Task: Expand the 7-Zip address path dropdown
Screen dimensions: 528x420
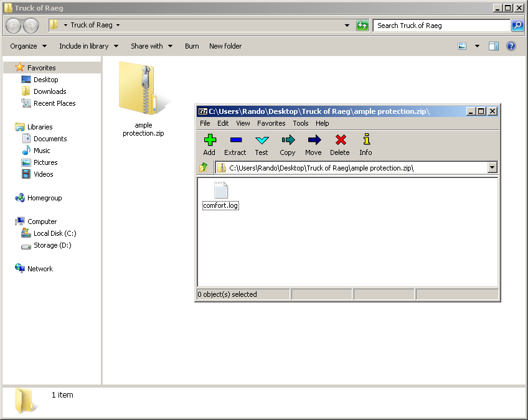Action: point(493,167)
